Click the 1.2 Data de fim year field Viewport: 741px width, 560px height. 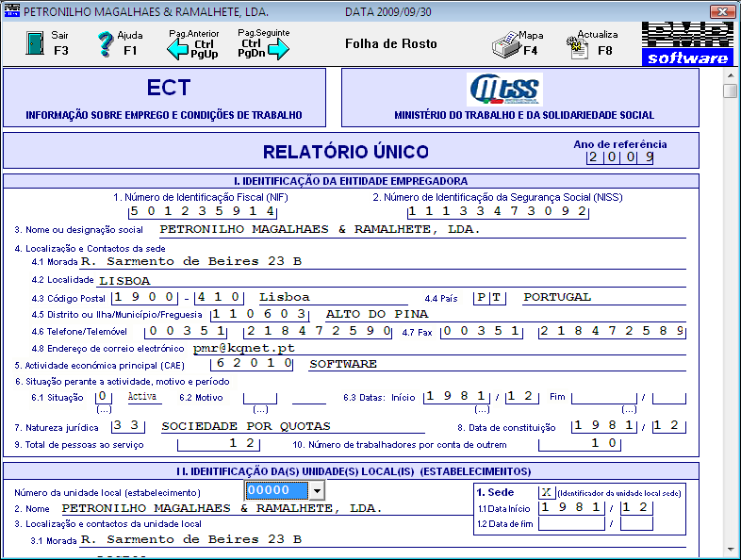point(572,523)
